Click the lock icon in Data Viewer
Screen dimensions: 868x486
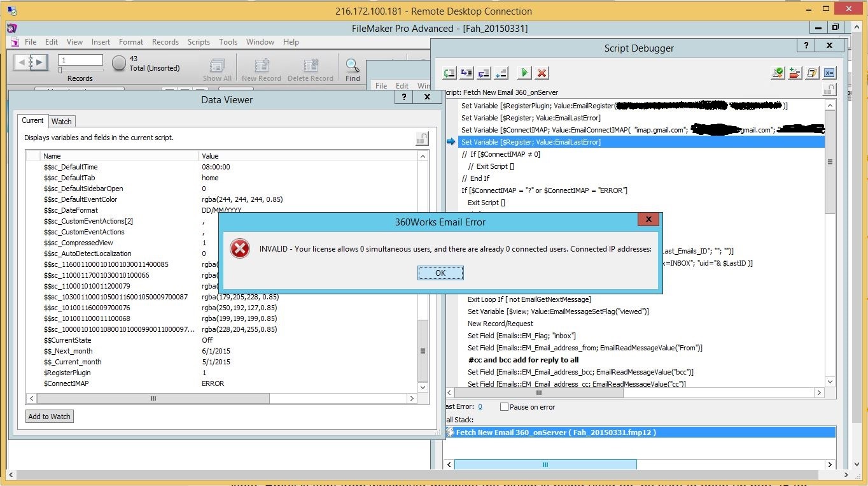click(x=422, y=138)
